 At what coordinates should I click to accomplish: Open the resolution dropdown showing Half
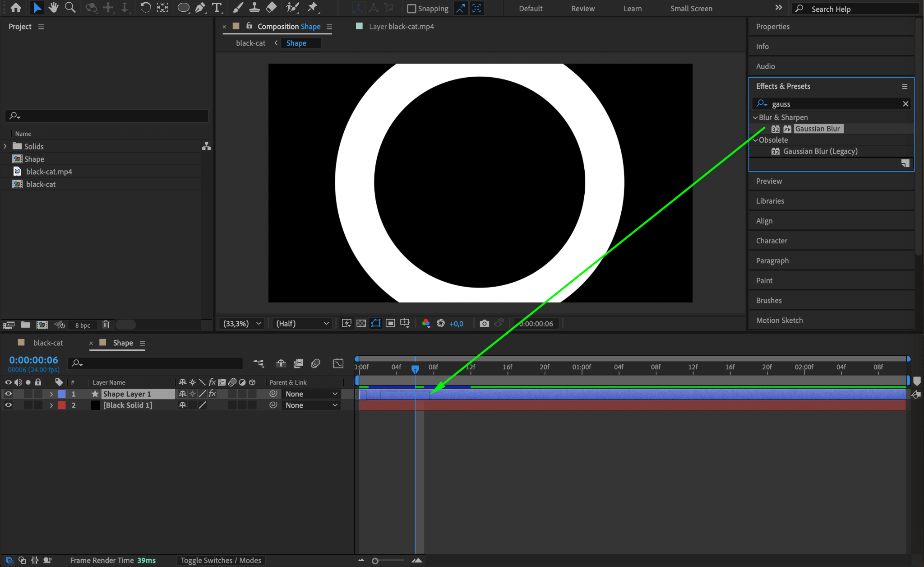[302, 323]
